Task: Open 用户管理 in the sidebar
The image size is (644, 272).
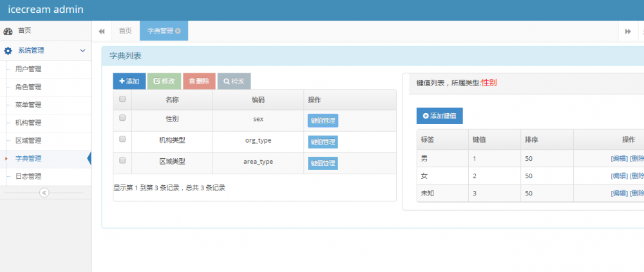Action: click(x=46, y=69)
